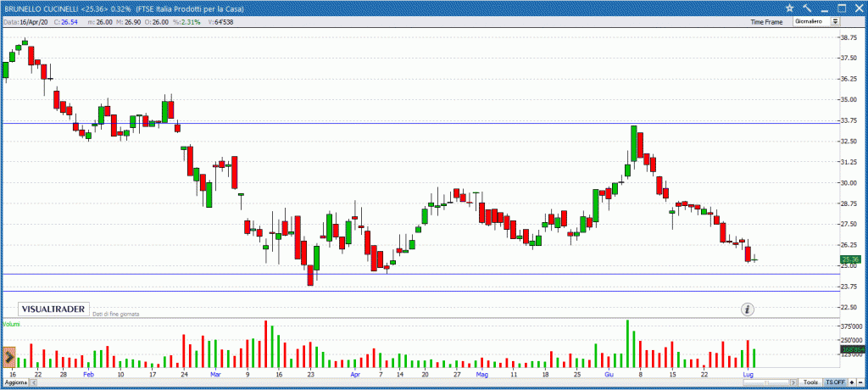Click the Aggiorna button
868x390 pixels.
[14, 383]
